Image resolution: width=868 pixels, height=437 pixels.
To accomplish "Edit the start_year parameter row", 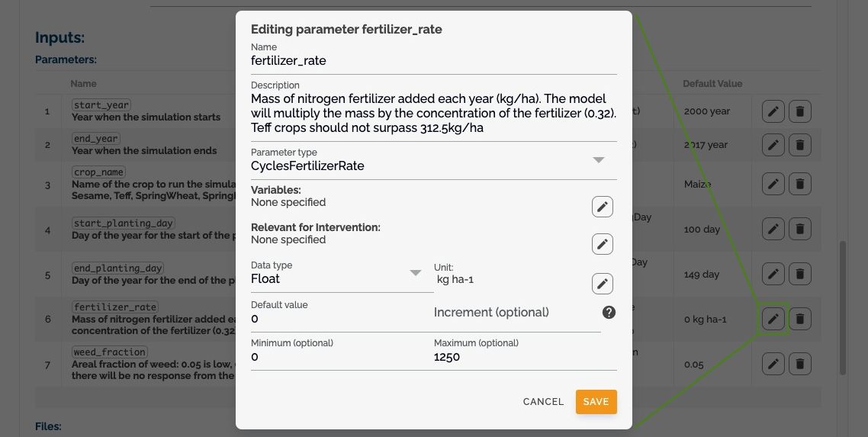I will click(x=773, y=111).
